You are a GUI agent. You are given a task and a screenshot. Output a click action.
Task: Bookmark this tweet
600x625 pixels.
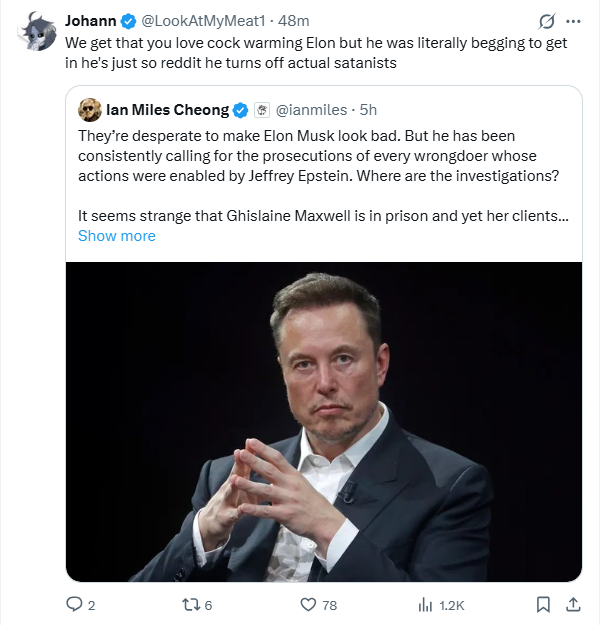click(x=543, y=604)
